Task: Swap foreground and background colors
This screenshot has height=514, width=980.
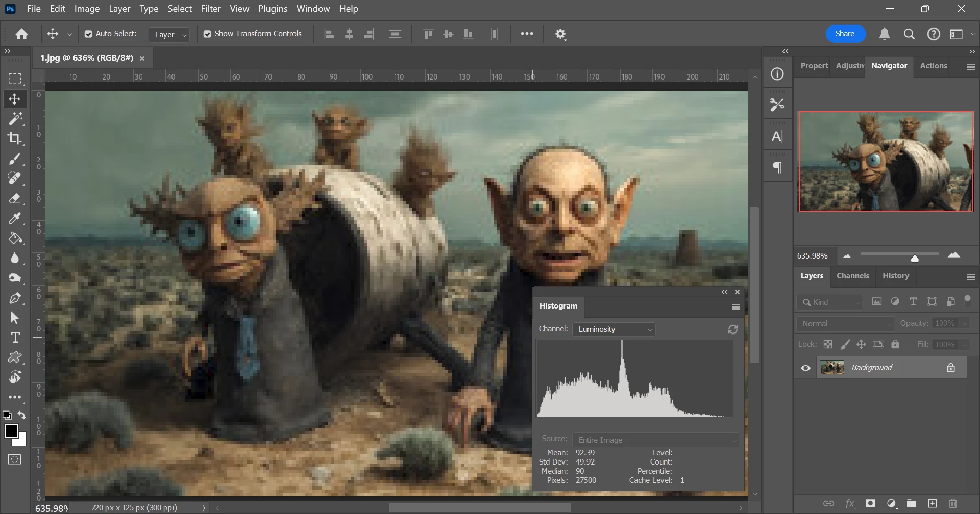Action: [21, 415]
